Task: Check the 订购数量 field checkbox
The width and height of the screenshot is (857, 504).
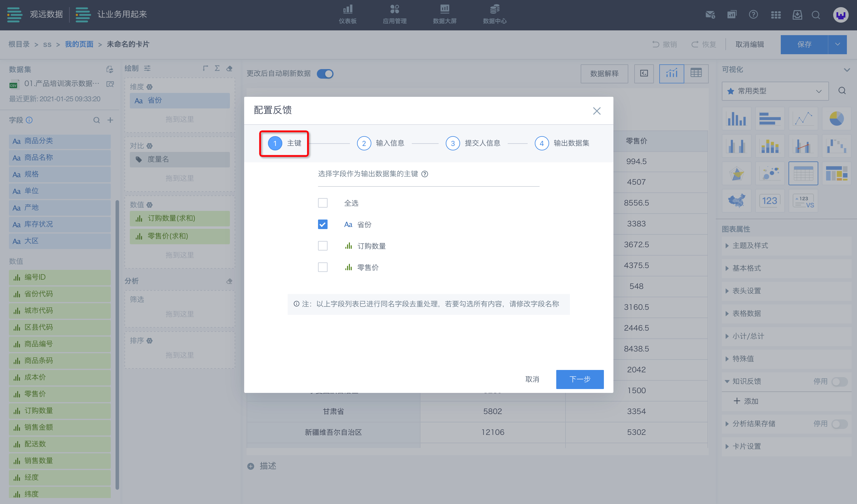Action: [x=322, y=246]
